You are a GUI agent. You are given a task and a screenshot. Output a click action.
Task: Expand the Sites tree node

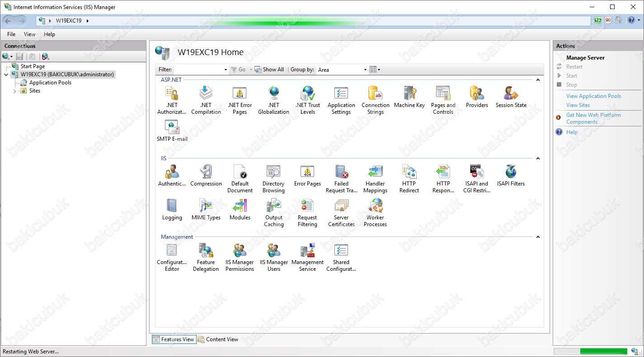(x=14, y=91)
